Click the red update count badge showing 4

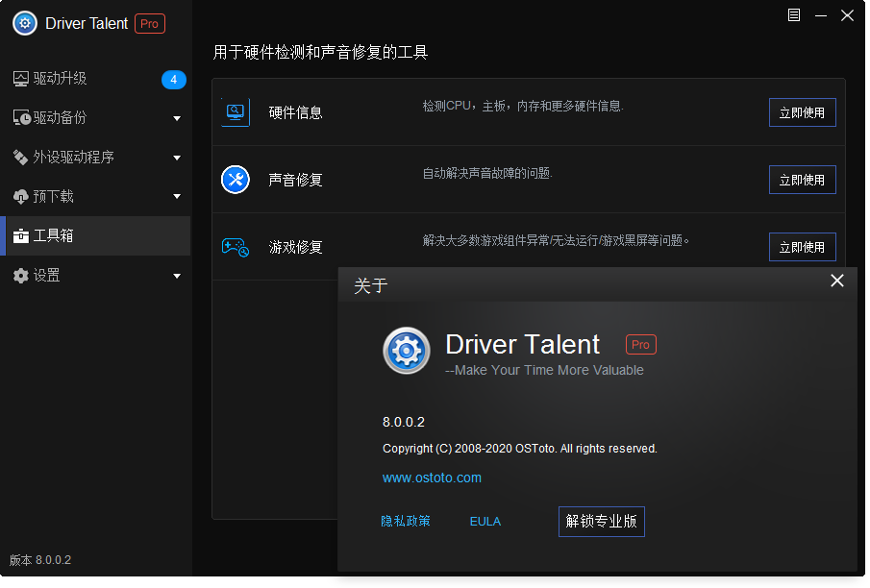coord(174,80)
